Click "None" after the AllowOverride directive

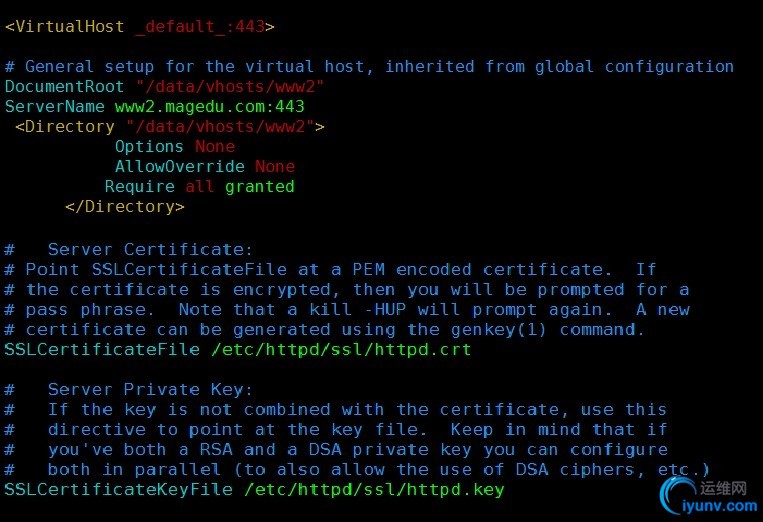(275, 166)
